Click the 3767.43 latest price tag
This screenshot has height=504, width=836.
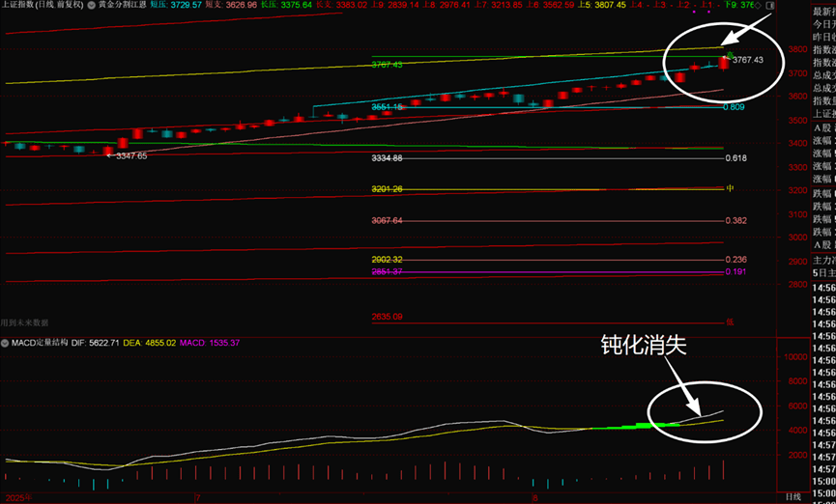pyautogui.click(x=747, y=60)
